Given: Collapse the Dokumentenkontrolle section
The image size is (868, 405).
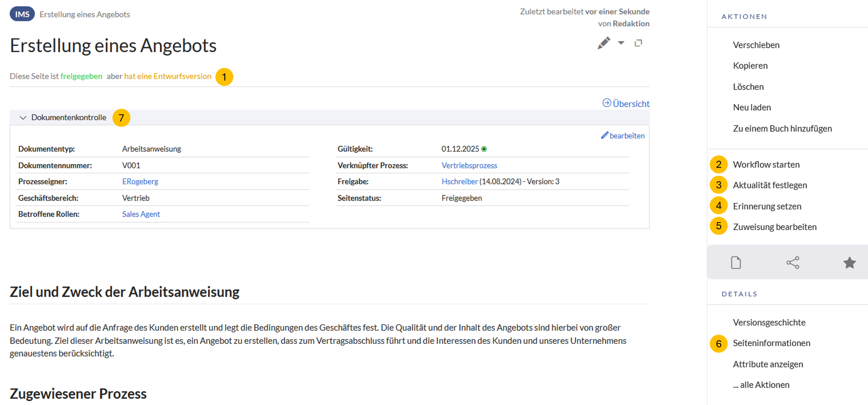Looking at the screenshot, I should [x=23, y=118].
